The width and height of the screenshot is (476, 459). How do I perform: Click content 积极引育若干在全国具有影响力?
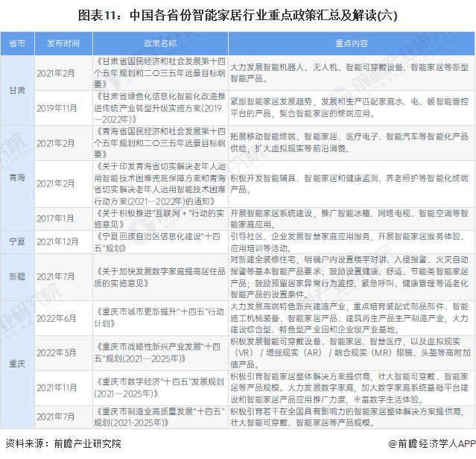(347, 417)
